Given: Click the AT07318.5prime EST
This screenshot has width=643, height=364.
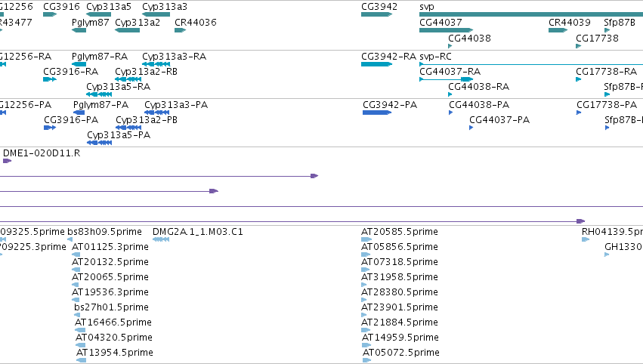Looking at the screenshot, I should pos(366,270).
